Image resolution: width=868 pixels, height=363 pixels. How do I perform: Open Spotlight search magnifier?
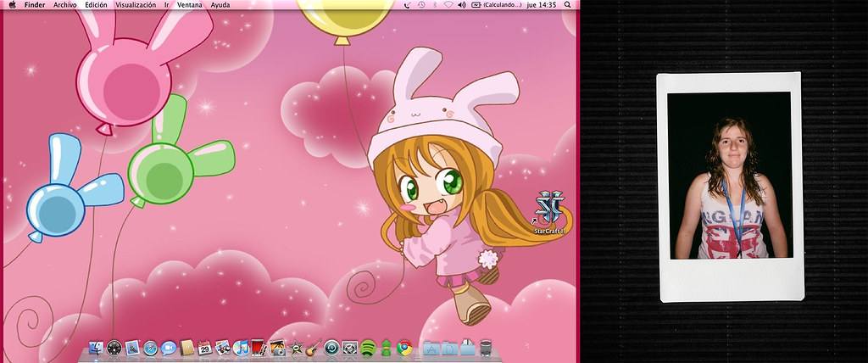point(567,4)
